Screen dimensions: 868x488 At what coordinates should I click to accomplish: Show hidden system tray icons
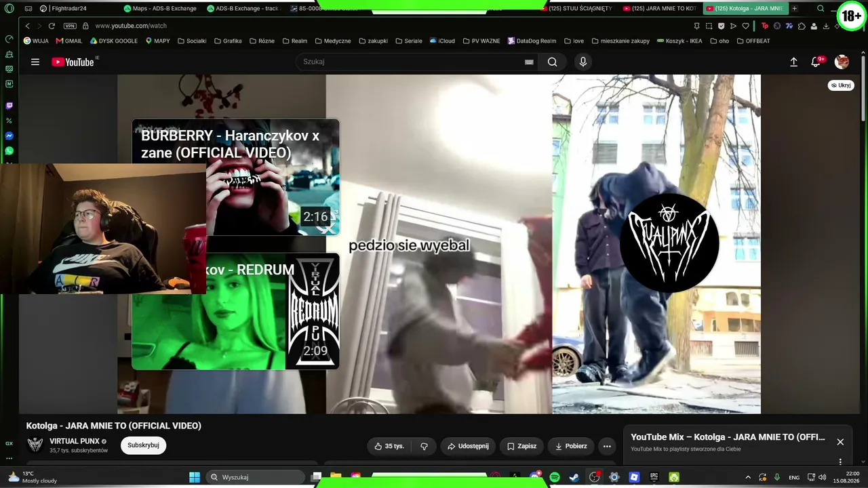coord(748,477)
